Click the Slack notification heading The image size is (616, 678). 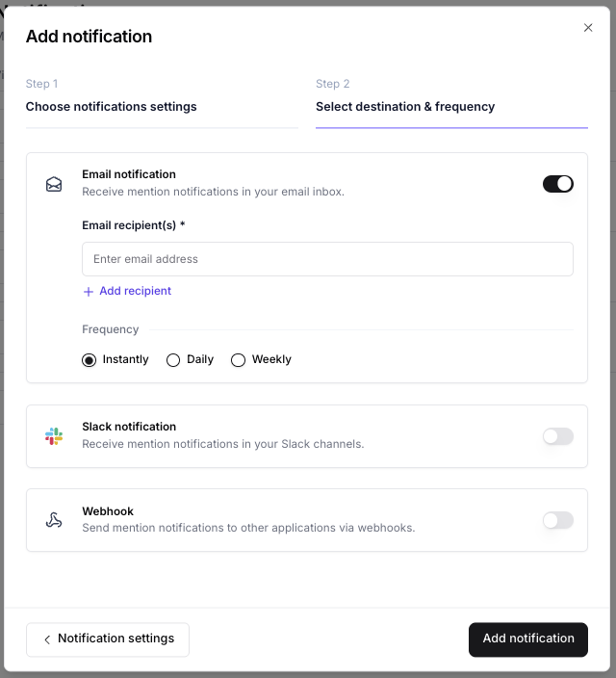pos(129,427)
